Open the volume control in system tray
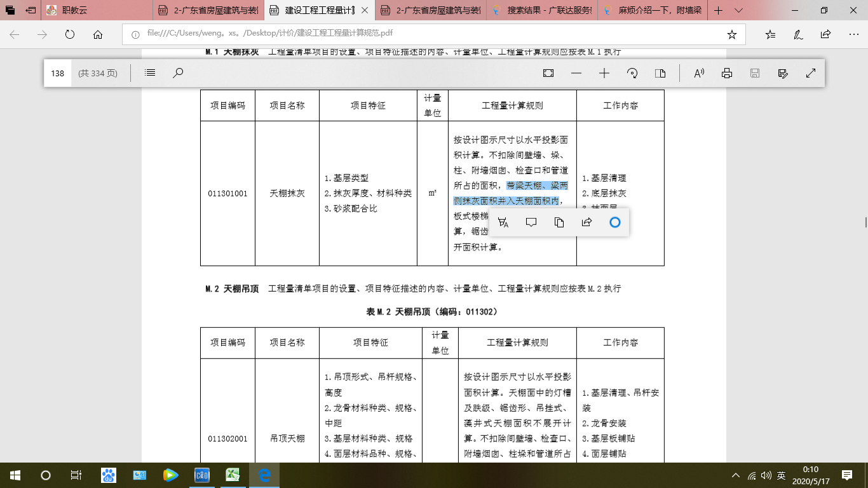The image size is (868, 488). click(x=766, y=475)
